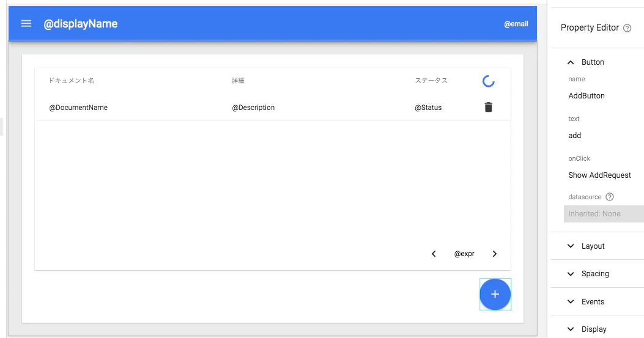Click the blue plus Add button

click(x=495, y=294)
